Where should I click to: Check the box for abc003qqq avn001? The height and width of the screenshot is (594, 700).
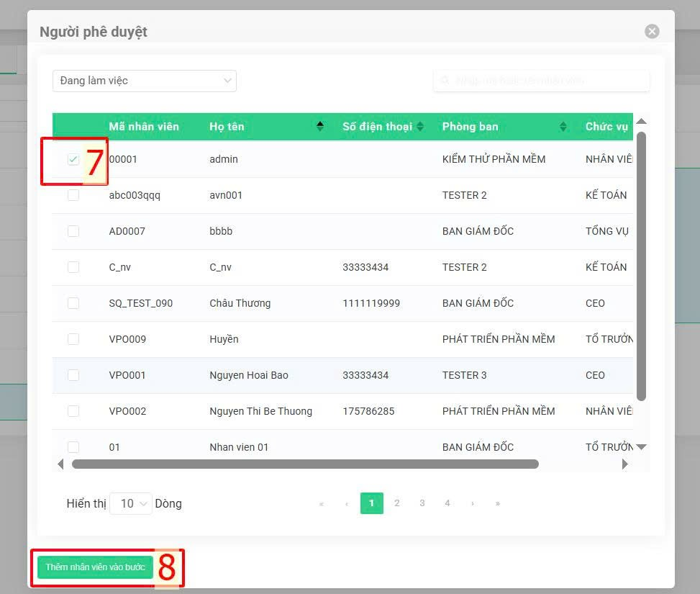point(73,195)
